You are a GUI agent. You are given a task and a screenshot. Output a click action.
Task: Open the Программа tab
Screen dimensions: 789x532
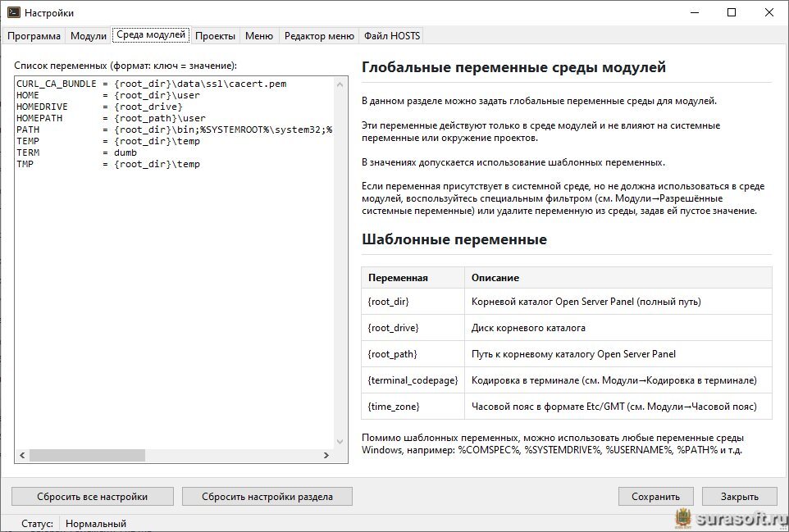pos(34,36)
